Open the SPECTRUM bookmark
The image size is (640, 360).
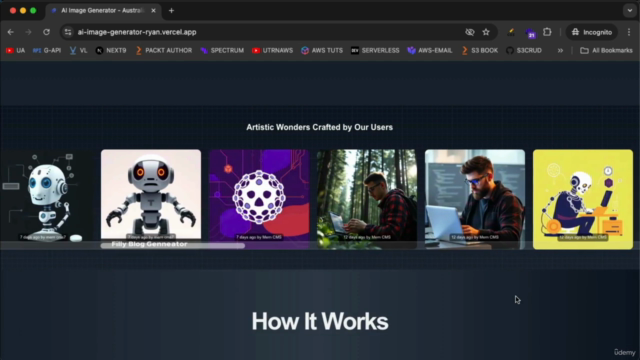222,51
